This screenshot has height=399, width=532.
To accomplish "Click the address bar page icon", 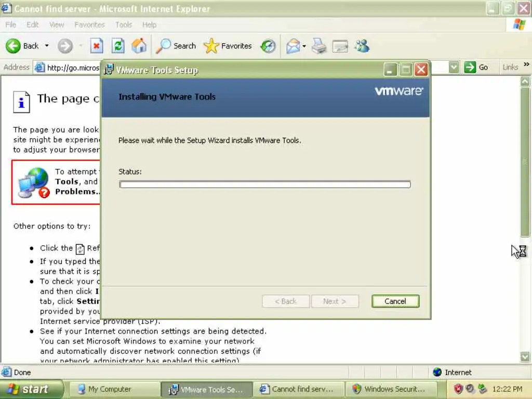I will tap(39, 67).
